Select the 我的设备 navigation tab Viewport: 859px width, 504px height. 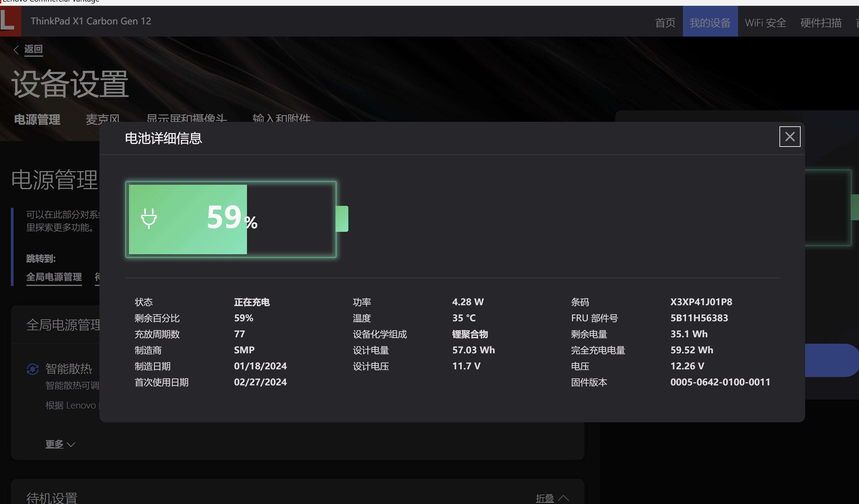[710, 21]
